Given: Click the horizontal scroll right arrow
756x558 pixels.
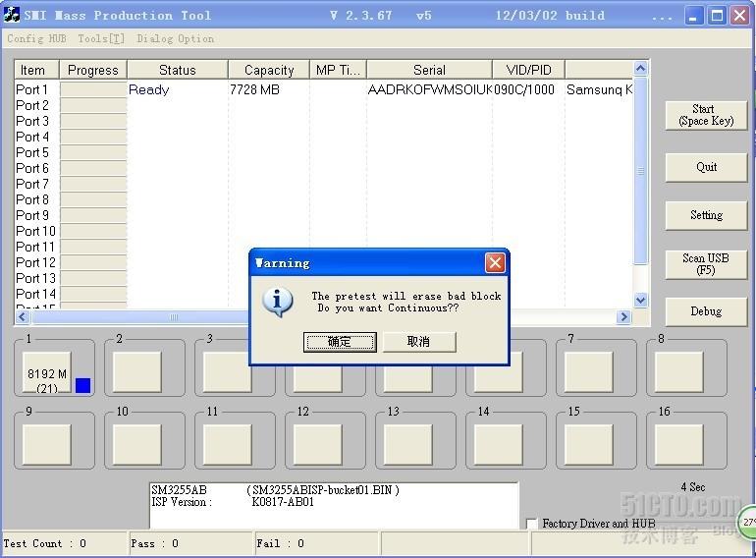Looking at the screenshot, I should point(623,316).
